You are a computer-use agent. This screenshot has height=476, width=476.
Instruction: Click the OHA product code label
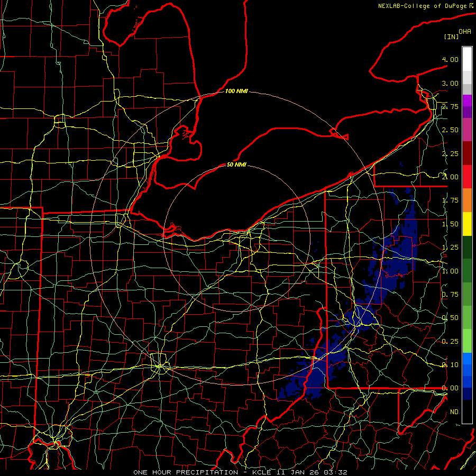tap(465, 32)
